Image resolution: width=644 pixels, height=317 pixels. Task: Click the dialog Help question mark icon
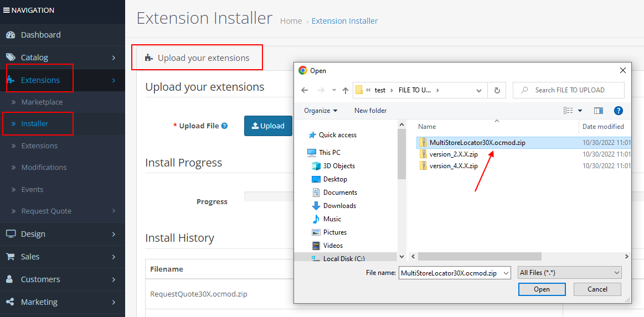[x=619, y=111]
